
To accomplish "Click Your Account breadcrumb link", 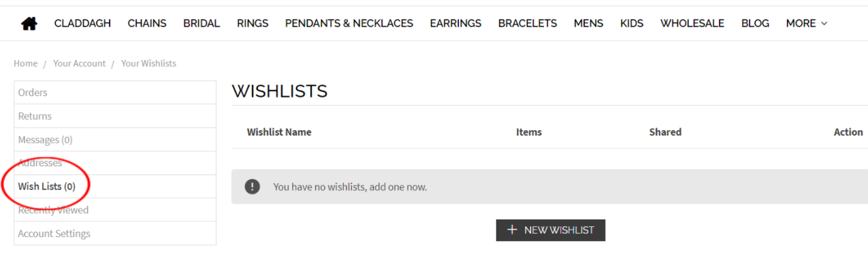I will click(79, 63).
